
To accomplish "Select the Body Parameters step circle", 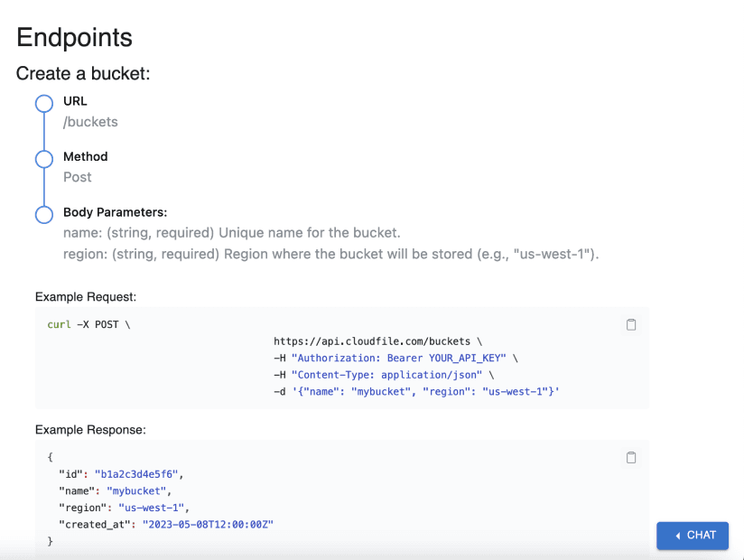I will tap(44, 214).
